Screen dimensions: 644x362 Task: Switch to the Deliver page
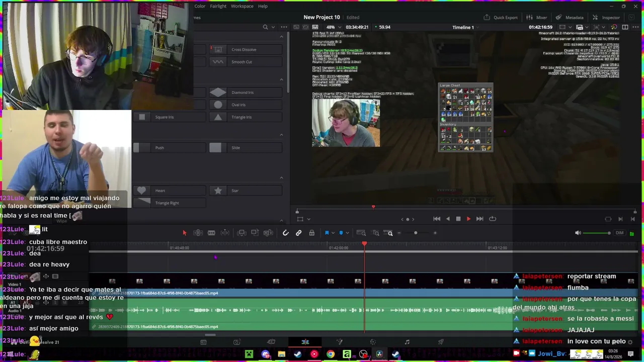(441, 342)
